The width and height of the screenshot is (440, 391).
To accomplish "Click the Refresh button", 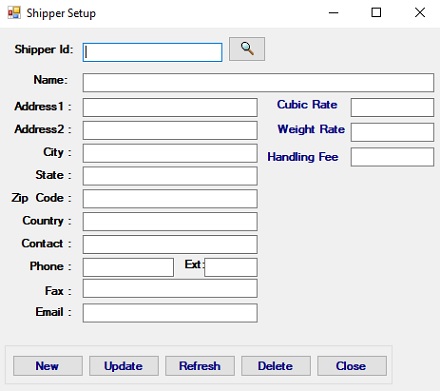I will (200, 366).
